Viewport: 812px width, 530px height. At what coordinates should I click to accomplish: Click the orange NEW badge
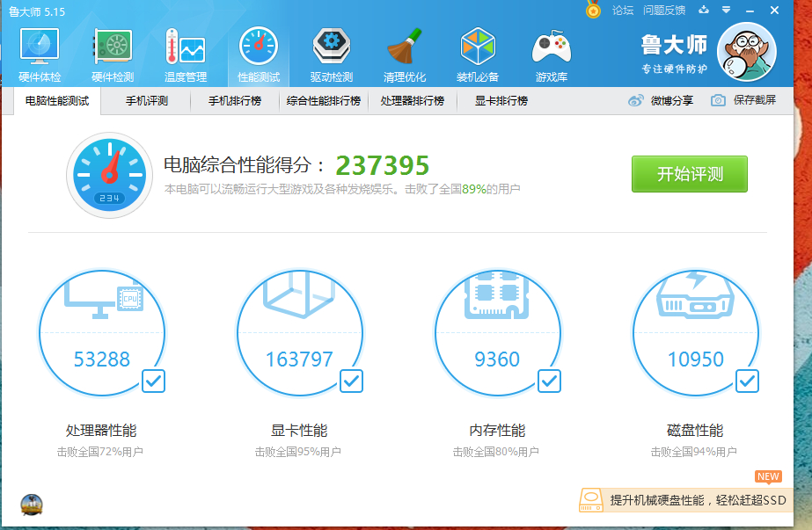click(x=768, y=476)
